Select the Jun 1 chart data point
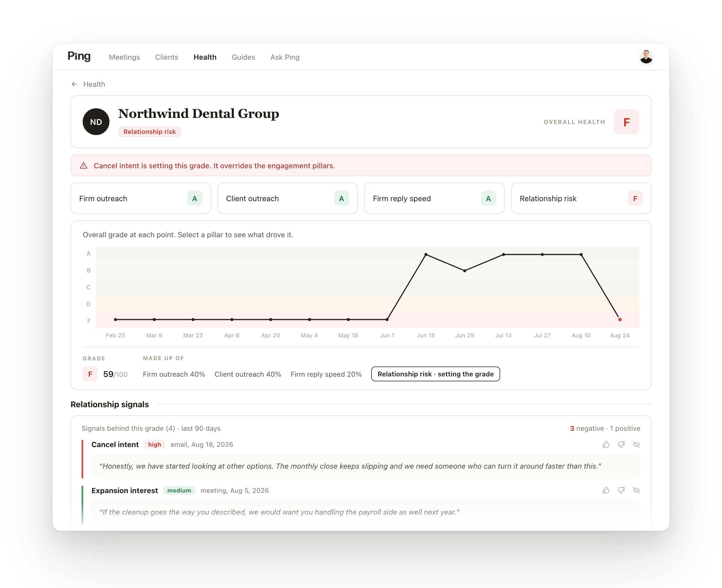 387,320
